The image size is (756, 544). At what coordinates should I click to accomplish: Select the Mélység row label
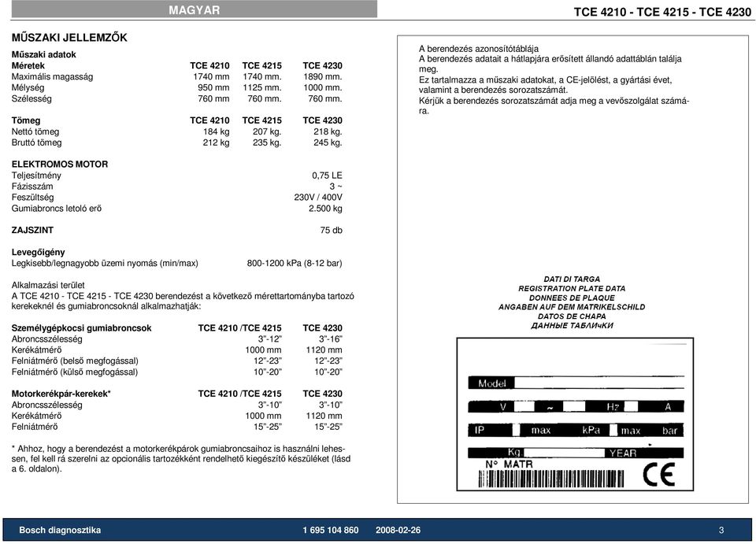pyautogui.click(x=28, y=87)
